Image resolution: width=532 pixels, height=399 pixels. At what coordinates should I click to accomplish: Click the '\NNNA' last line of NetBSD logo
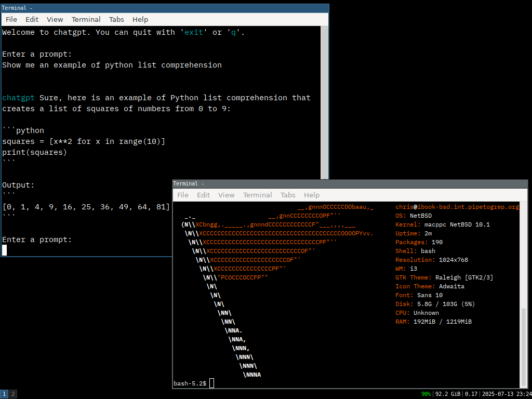tap(252, 375)
